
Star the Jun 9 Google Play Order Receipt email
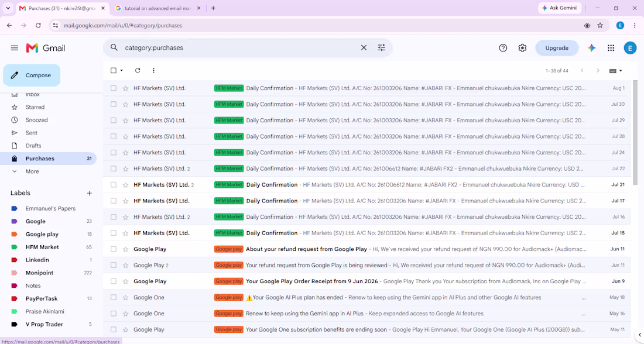(x=126, y=281)
